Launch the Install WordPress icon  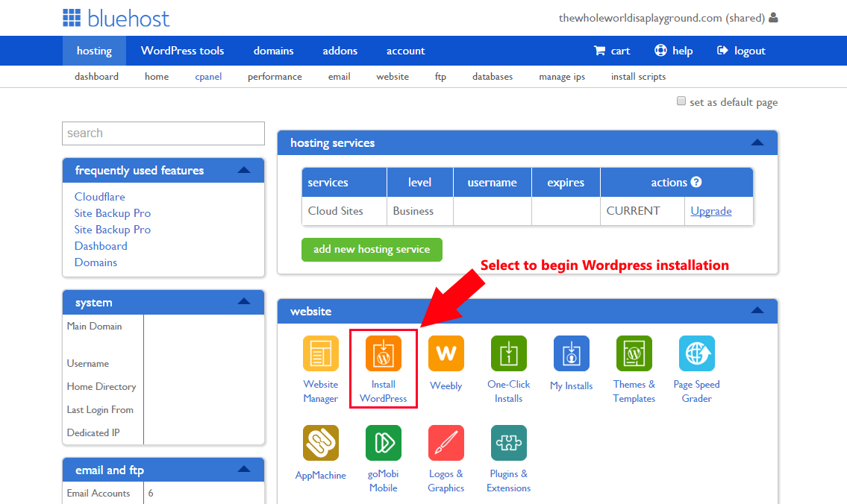(x=383, y=353)
